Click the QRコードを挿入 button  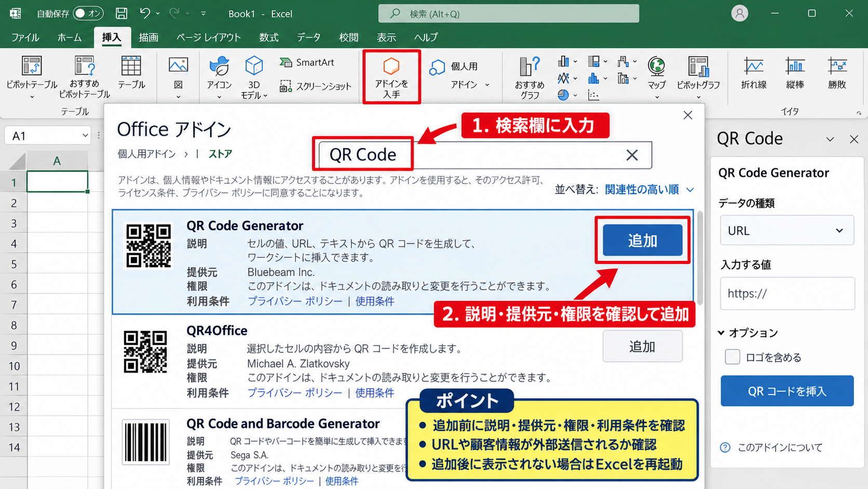point(787,391)
